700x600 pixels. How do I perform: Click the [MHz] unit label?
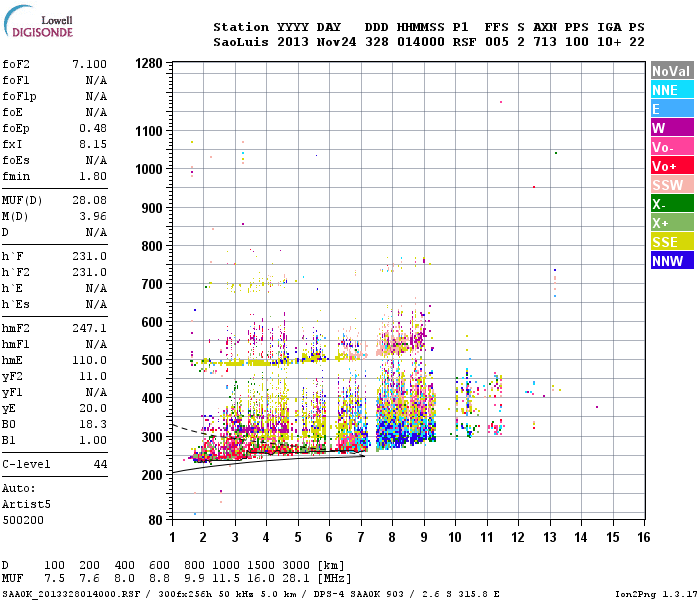pos(334,579)
